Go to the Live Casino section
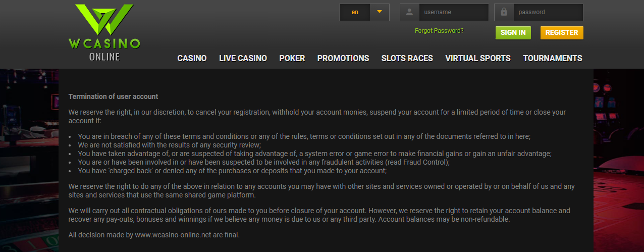 (x=243, y=58)
